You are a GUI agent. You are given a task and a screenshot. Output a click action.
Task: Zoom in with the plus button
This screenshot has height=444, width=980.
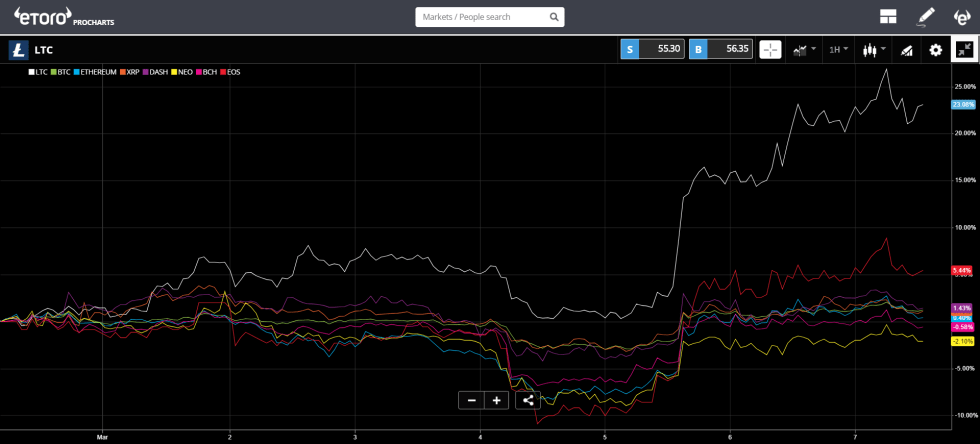[496, 400]
